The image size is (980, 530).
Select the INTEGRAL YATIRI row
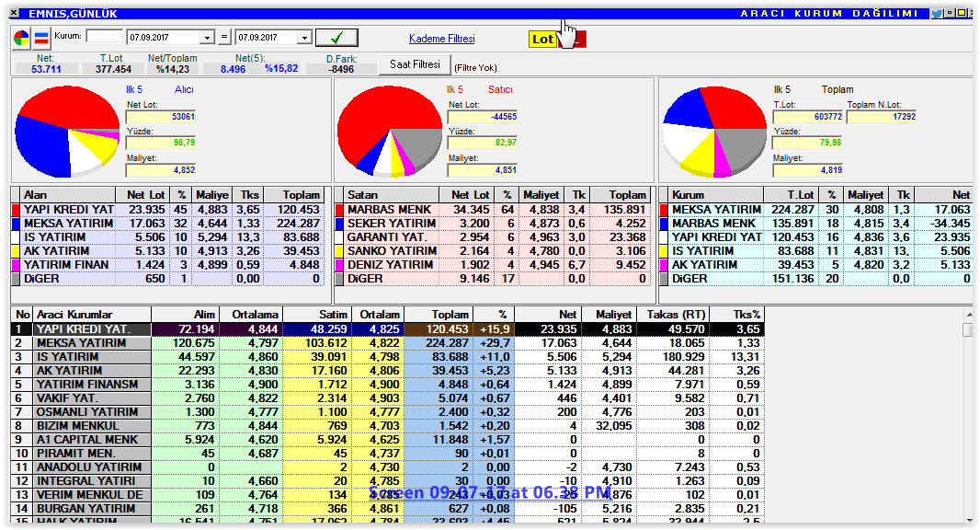tap(388, 480)
